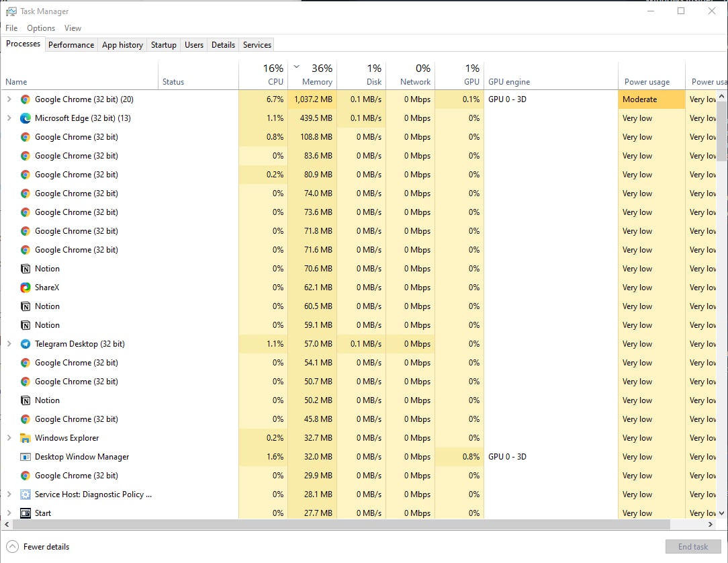The height and width of the screenshot is (563, 728).
Task: Select the 0.8% GPU usage cell
Action: (x=459, y=457)
